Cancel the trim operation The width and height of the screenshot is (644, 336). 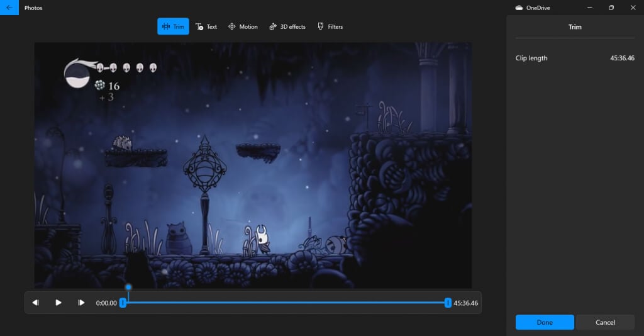(605, 322)
